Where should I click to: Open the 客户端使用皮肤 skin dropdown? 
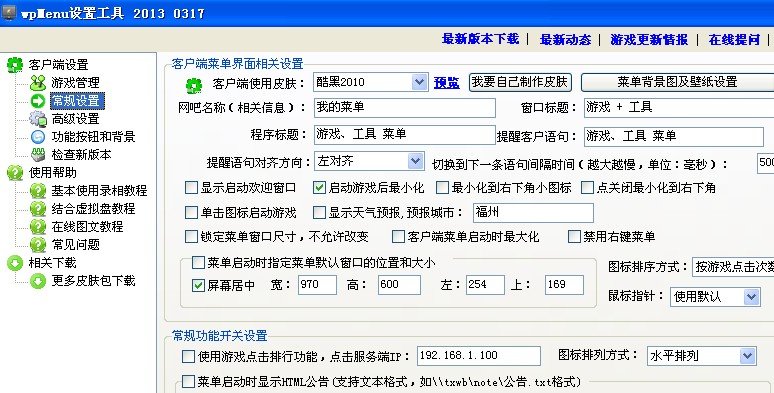[420, 82]
